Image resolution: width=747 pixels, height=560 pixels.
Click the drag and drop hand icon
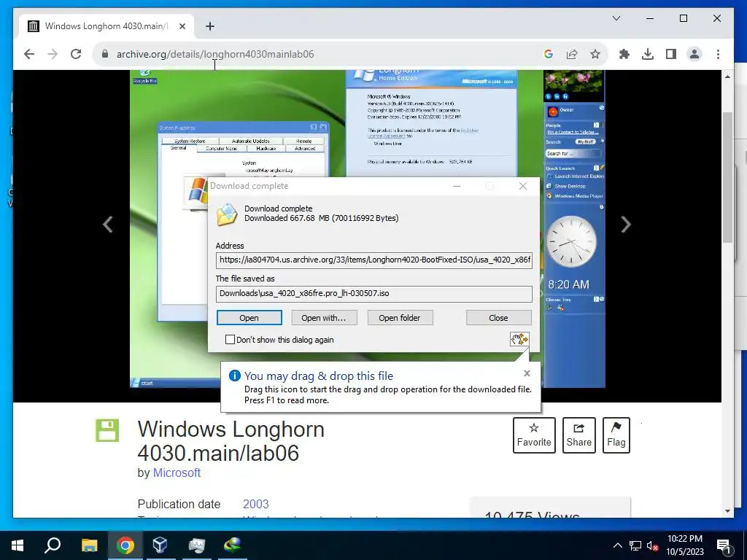(519, 339)
